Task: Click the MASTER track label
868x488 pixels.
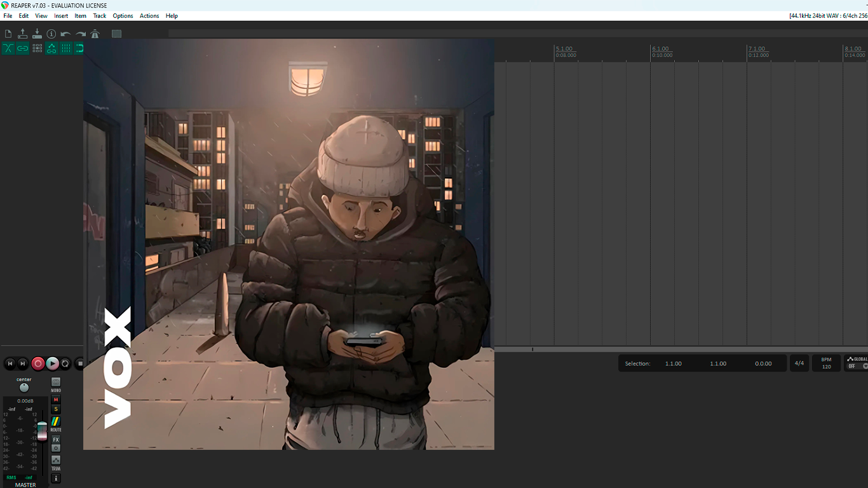Action: pyautogui.click(x=25, y=485)
